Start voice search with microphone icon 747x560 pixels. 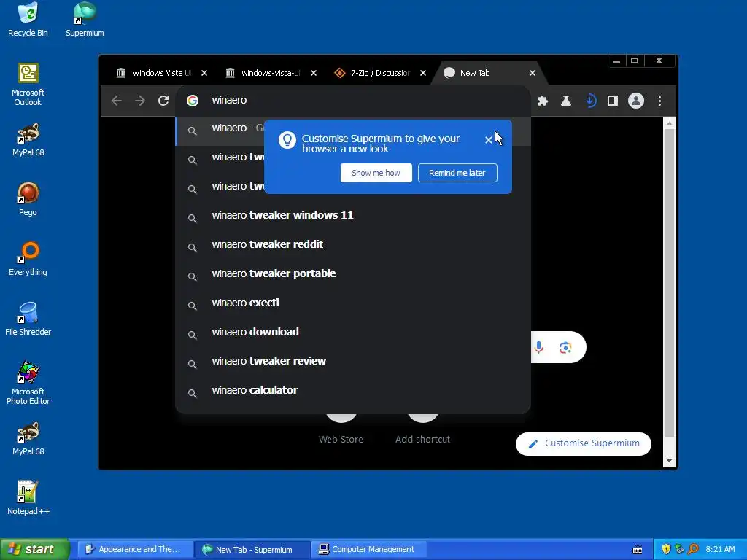coord(539,347)
